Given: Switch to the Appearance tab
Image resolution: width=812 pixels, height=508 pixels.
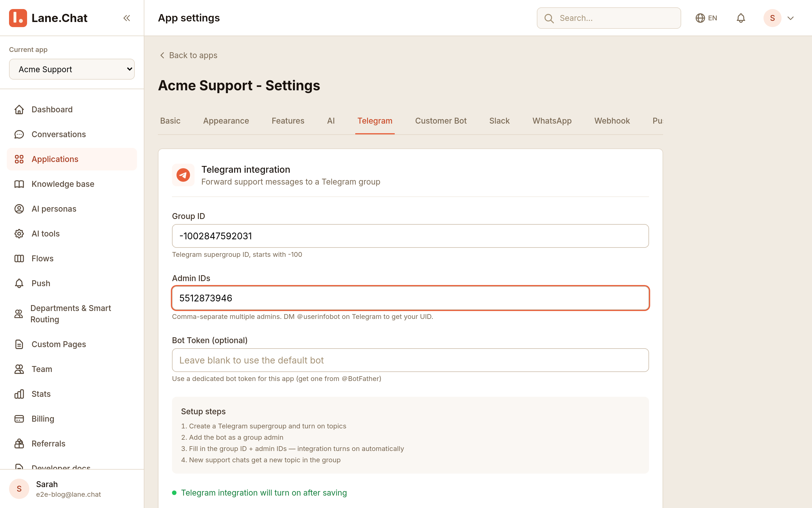Looking at the screenshot, I should click(x=226, y=121).
